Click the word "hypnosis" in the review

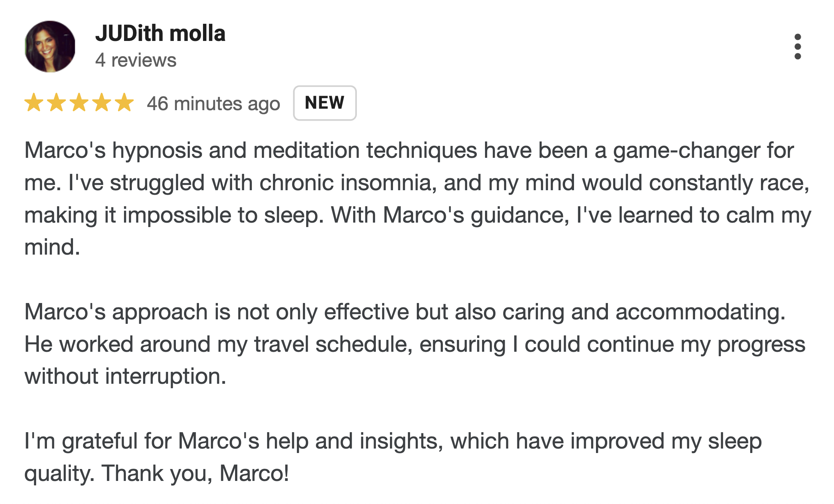coord(157,151)
